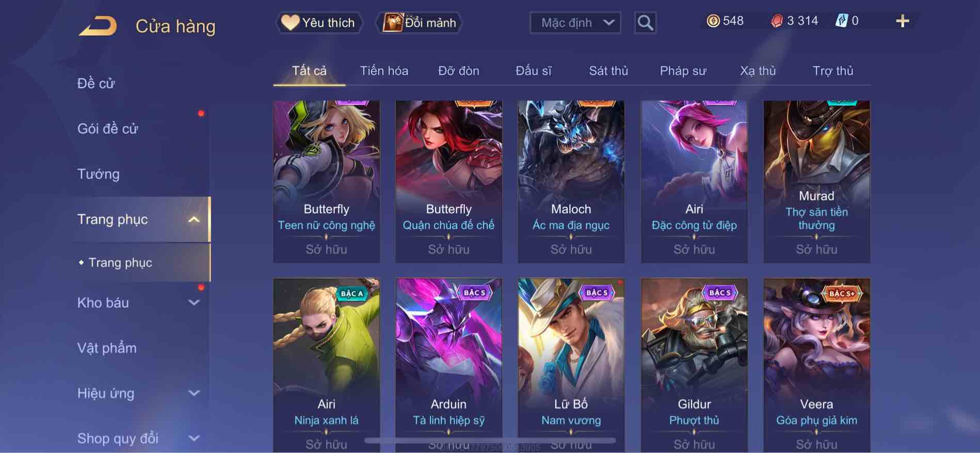Select the Veera Góa phụ giả kim skin

coord(816,365)
